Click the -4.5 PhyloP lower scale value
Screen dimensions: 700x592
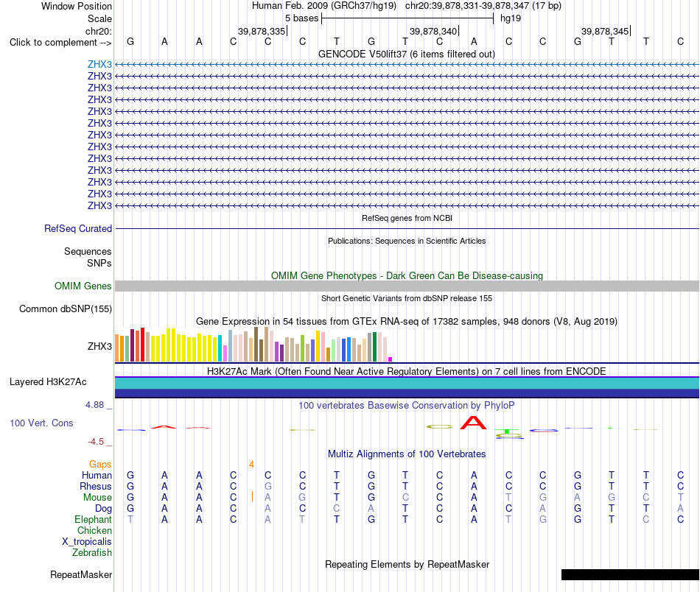[x=96, y=442]
